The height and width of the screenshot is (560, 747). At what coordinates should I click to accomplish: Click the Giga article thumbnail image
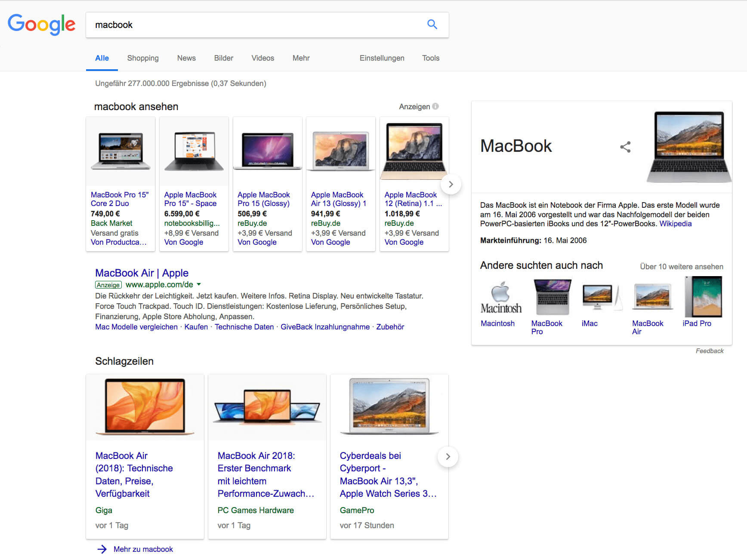pyautogui.click(x=145, y=407)
